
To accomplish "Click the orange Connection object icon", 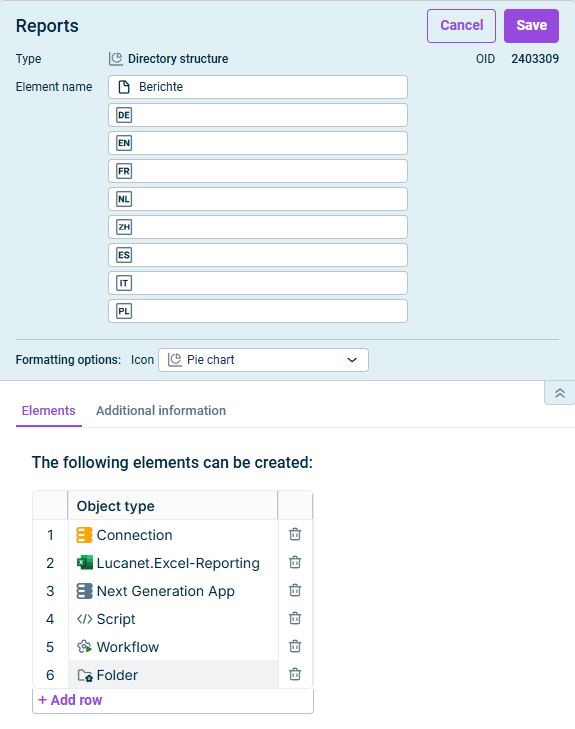I will point(85,535).
